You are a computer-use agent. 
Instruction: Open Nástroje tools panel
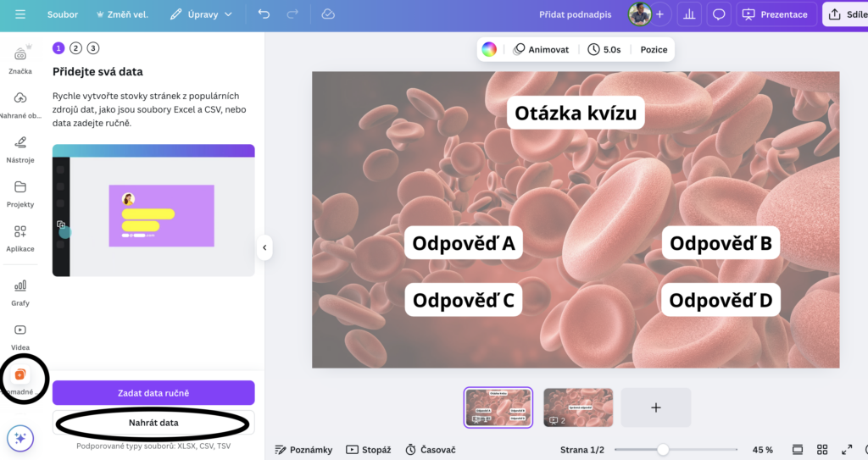click(x=20, y=149)
